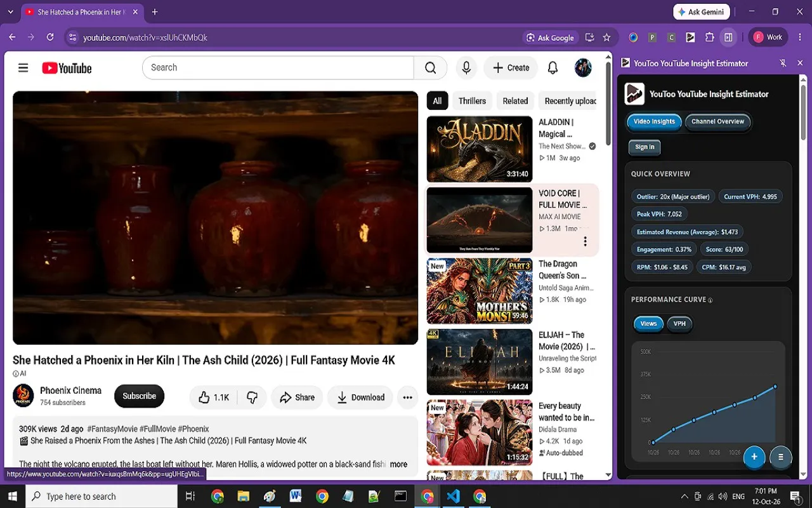Open the Phoenix Cinema channel avatar
Screen dimensions: 812x508
click(x=23, y=396)
